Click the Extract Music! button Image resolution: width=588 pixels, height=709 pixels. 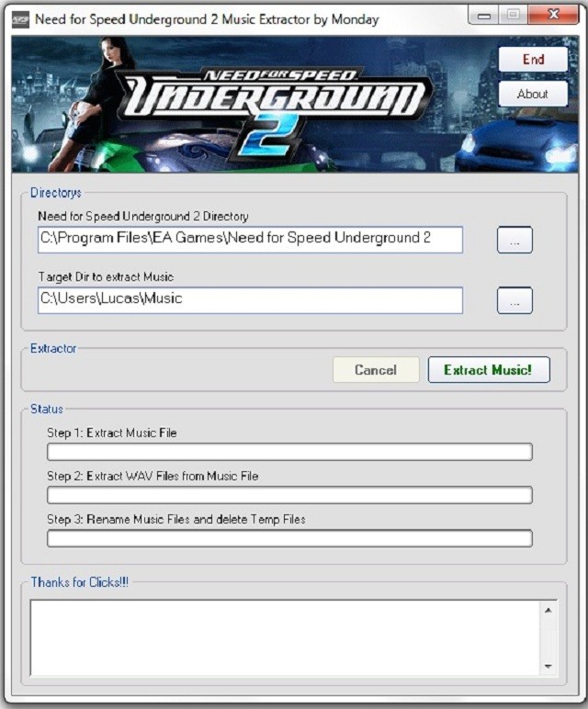(x=488, y=370)
